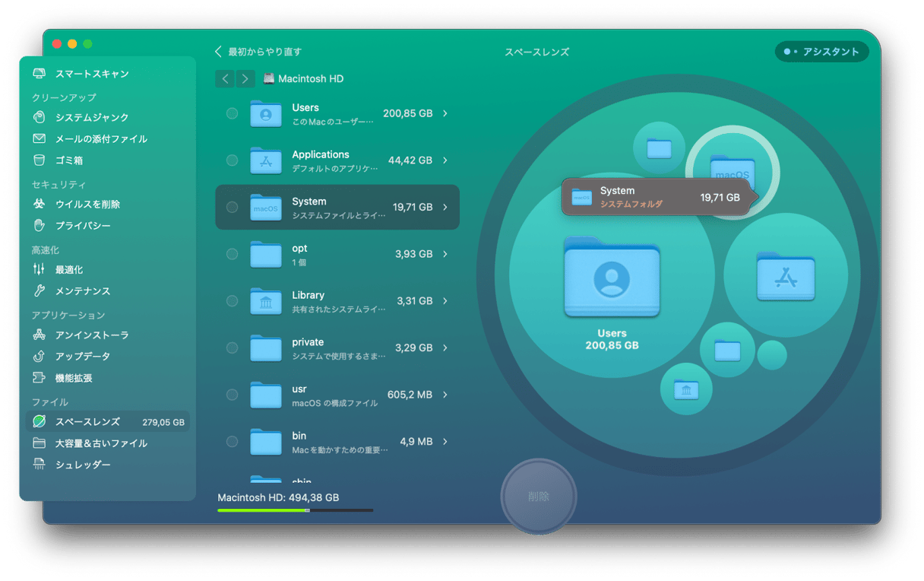
Task: Go back with the left navigation arrow
Action: tap(225, 78)
